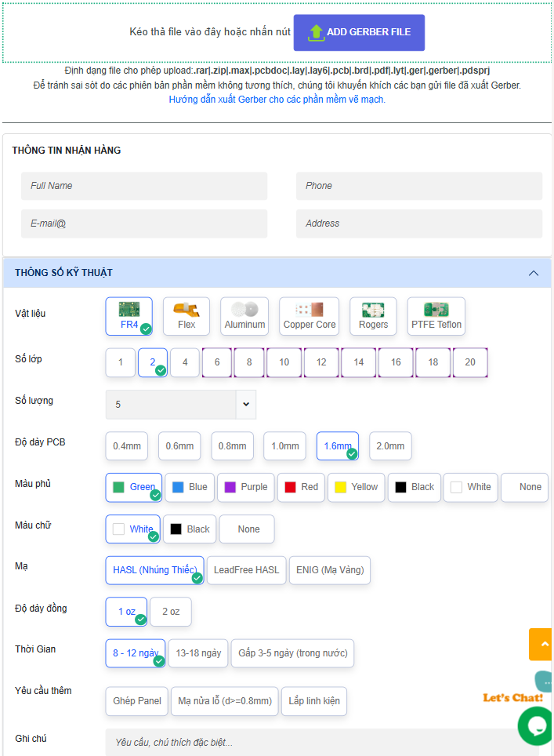
Task: Click the Full Name input field
Action: (x=144, y=186)
